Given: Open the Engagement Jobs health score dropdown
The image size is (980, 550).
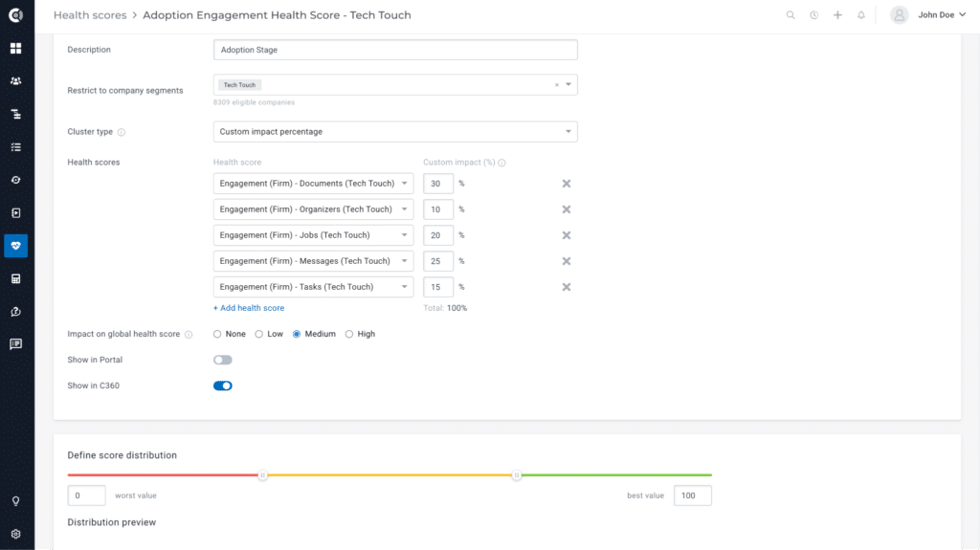Looking at the screenshot, I should click(x=313, y=235).
